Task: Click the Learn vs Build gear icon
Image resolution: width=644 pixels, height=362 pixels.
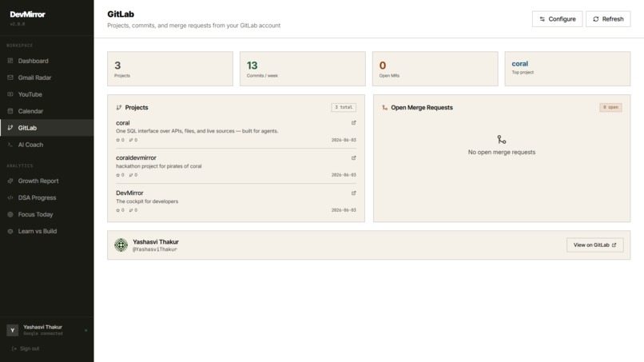Action: tap(10, 231)
